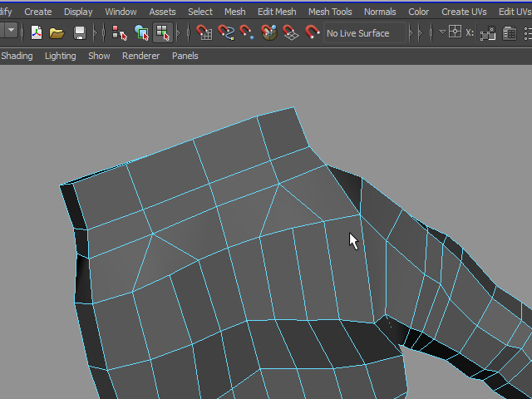This screenshot has width=532, height=399.
Task: Click the No Live Surface field
Action: pyautogui.click(x=365, y=33)
